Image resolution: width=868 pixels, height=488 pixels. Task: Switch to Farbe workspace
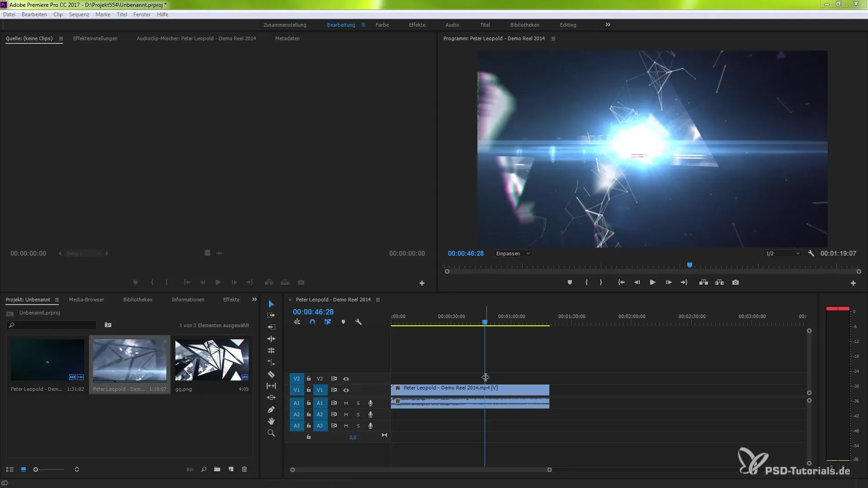382,25
